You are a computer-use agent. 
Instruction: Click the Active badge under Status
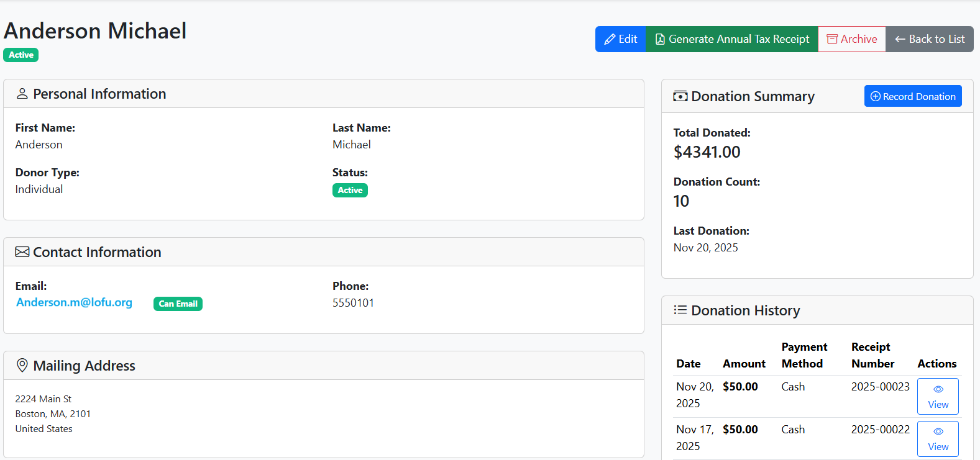pos(350,190)
